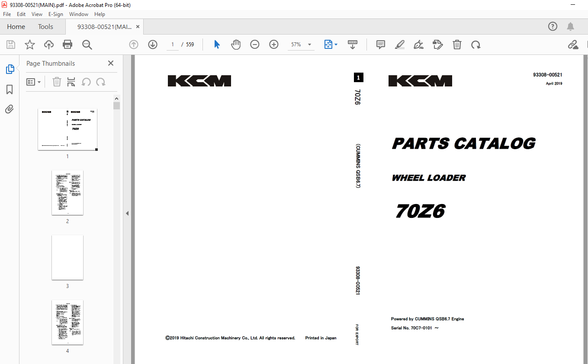Viewport: 588px width, 364px height.
Task: Open the Bookmarks sidebar panel
Action: coord(10,89)
